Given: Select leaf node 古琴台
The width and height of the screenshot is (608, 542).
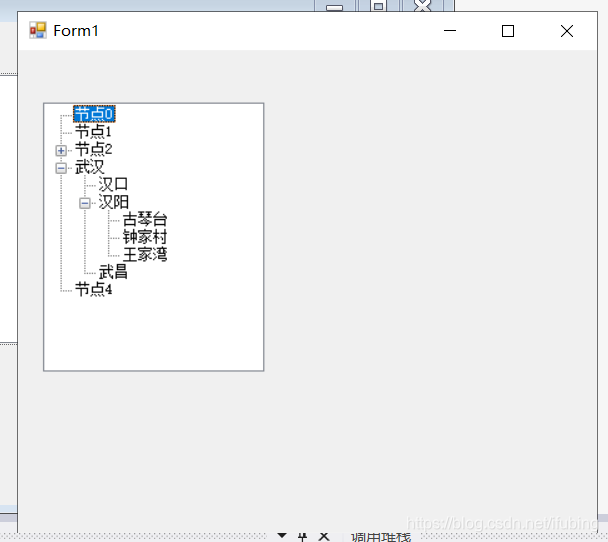Looking at the screenshot, I should pos(145,219).
